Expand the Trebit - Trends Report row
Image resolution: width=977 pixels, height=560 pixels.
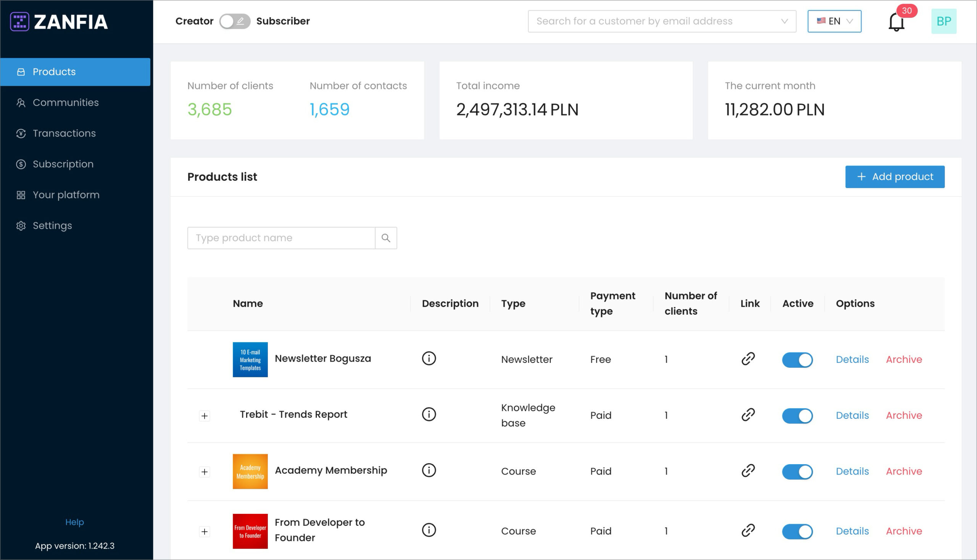(204, 416)
